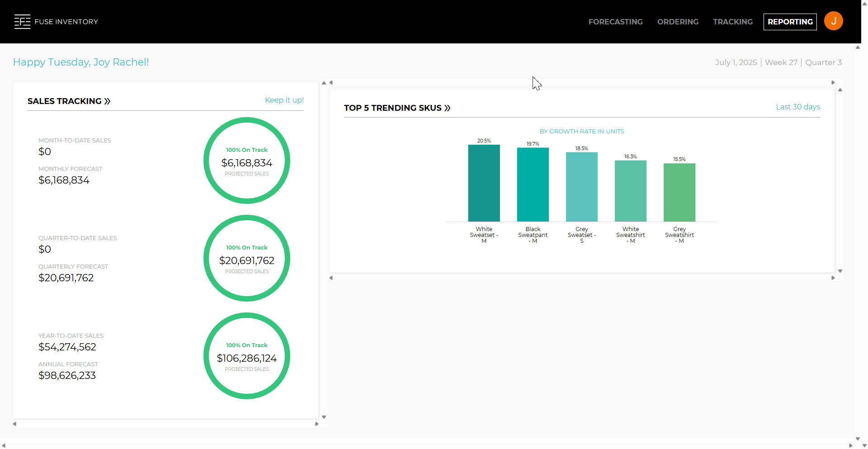Viewport: 868px width, 449px height.
Task: Open the Sales Tracking heading link
Action: pos(65,101)
